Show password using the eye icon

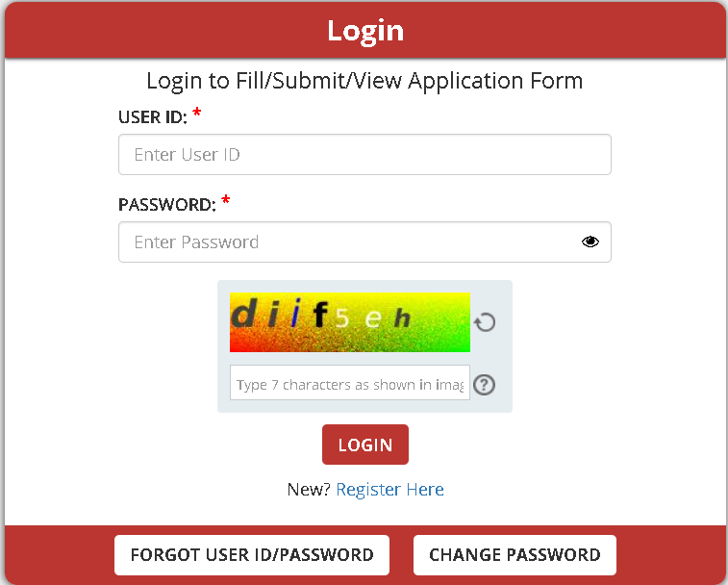pos(590,242)
